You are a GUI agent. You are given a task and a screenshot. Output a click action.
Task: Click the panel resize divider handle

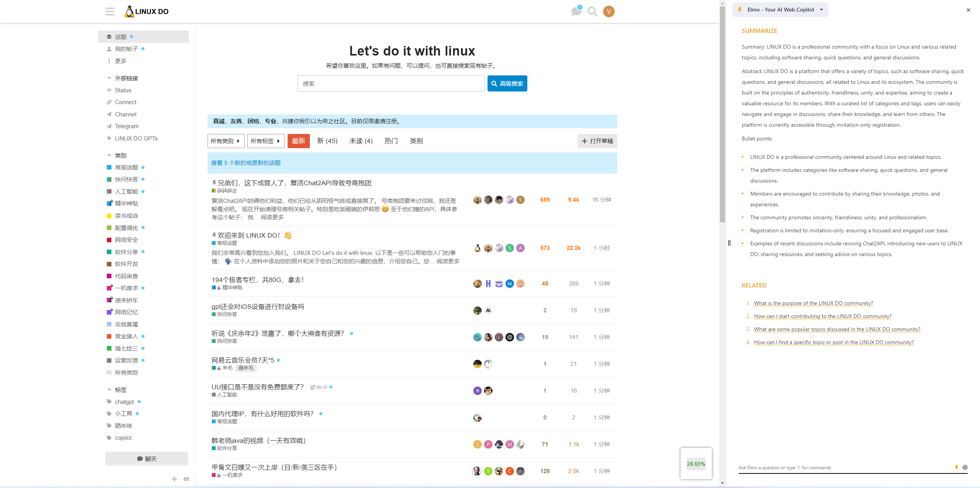click(x=729, y=243)
